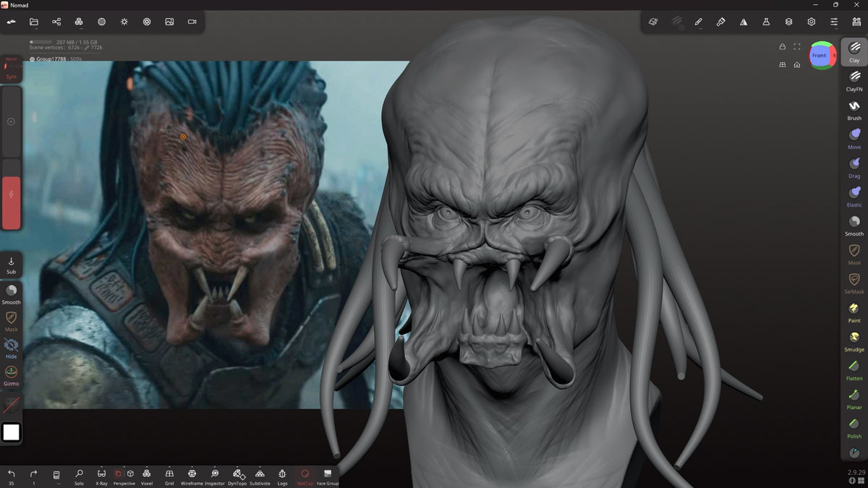Open the Files folder menu
868x488 pixels.
pyautogui.click(x=33, y=22)
